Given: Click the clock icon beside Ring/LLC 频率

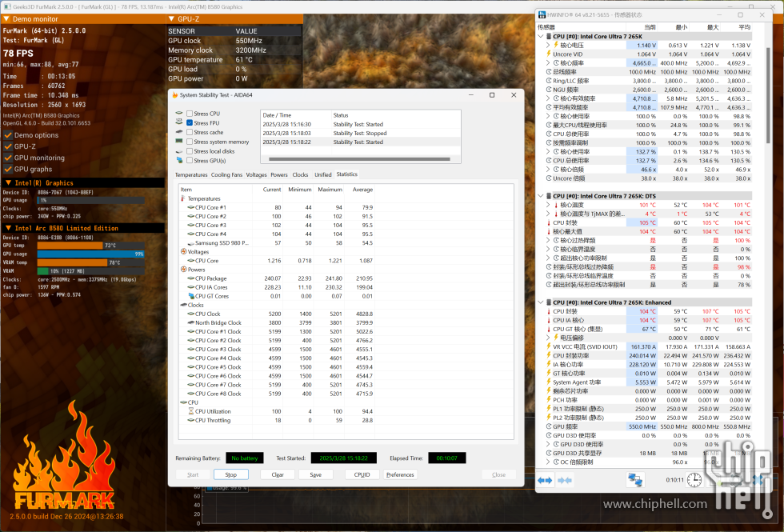Looking at the screenshot, I should click(x=549, y=81).
